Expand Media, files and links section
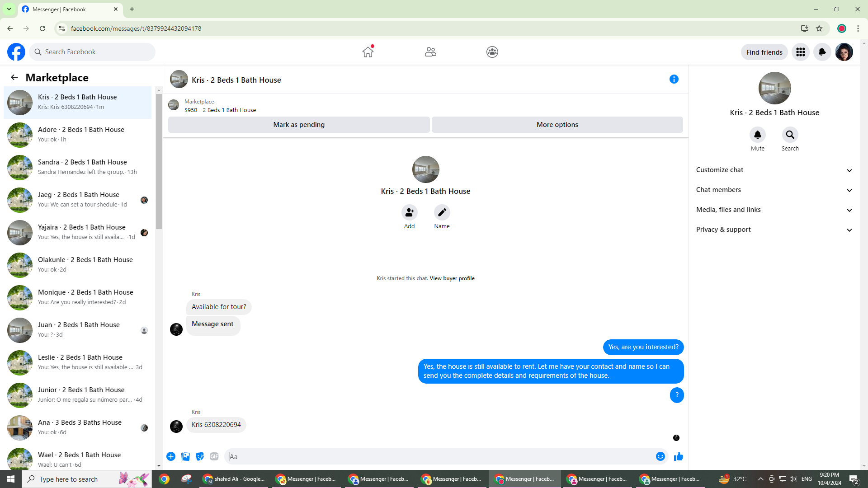 coord(775,210)
